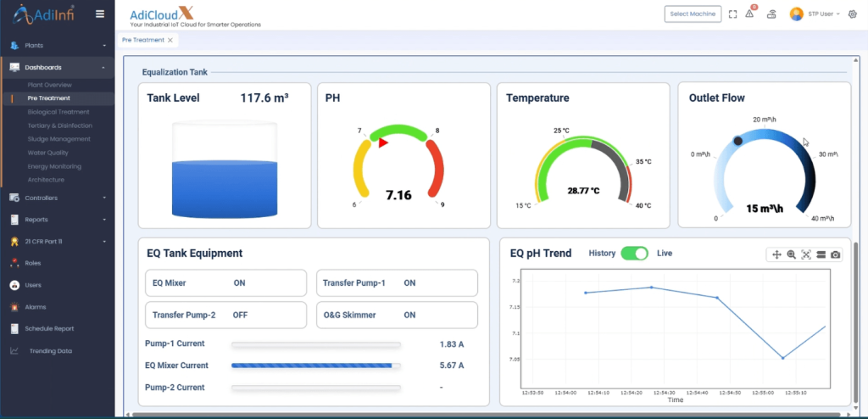868x419 pixels.
Task: Click the Transfer Pump-2 status card
Action: tap(225, 315)
